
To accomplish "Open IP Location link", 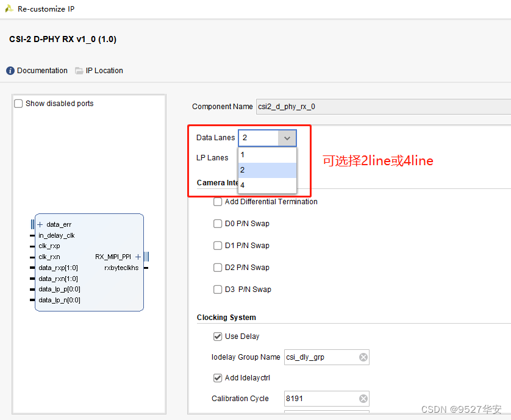I will click(x=104, y=71).
